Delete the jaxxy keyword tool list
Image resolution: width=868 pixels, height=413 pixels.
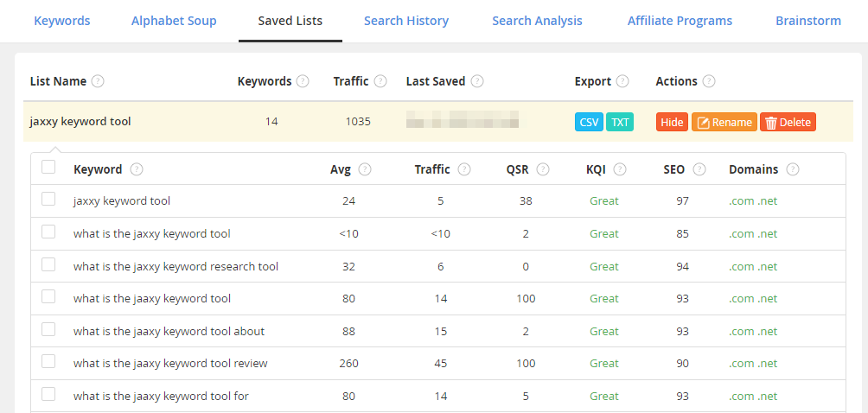[788, 122]
